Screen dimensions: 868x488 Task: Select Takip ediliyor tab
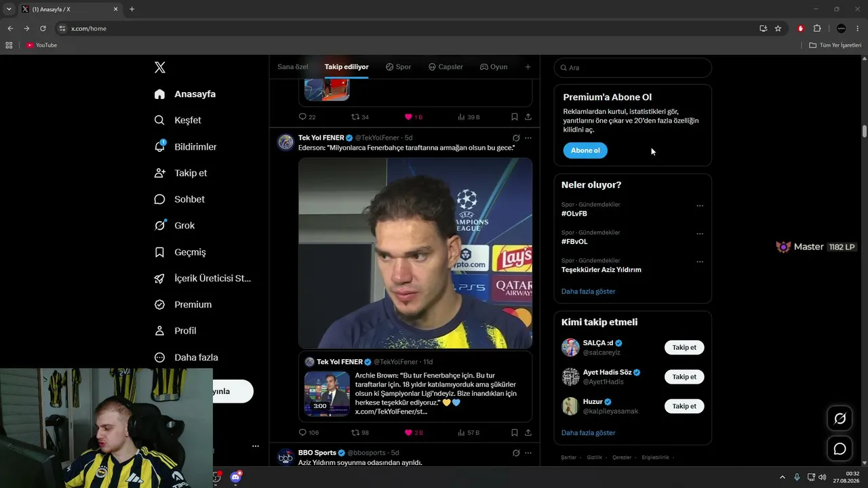click(347, 67)
